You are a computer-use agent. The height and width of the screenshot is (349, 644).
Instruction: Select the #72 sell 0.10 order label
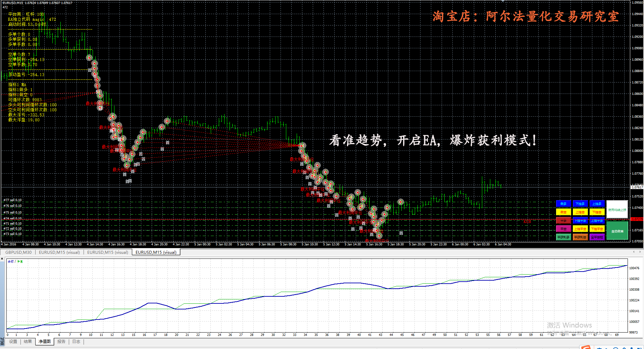coord(12,229)
